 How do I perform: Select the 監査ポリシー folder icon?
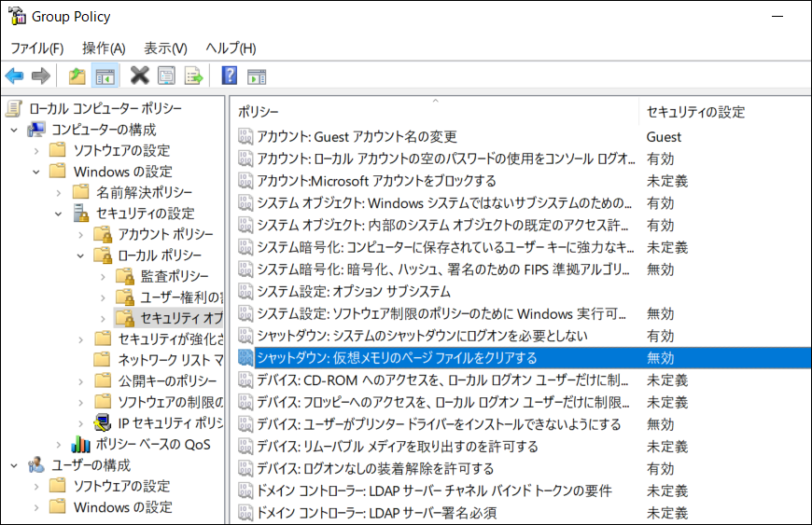125,276
